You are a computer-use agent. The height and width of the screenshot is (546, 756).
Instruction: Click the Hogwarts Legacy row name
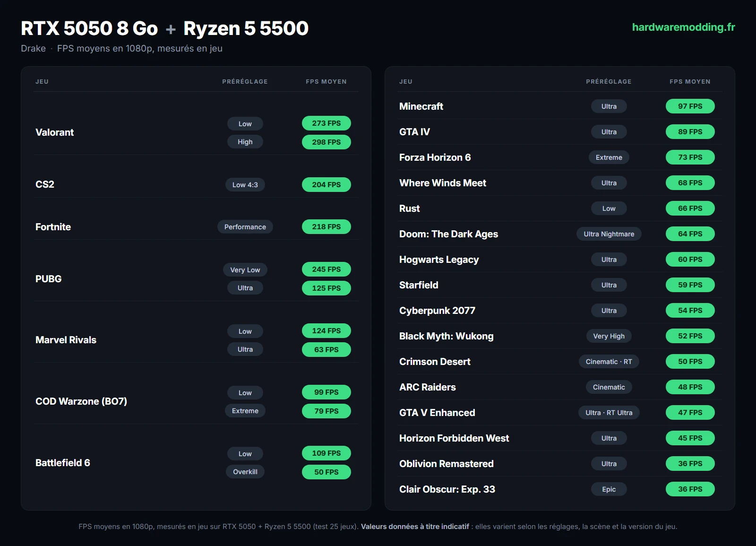pos(439,260)
